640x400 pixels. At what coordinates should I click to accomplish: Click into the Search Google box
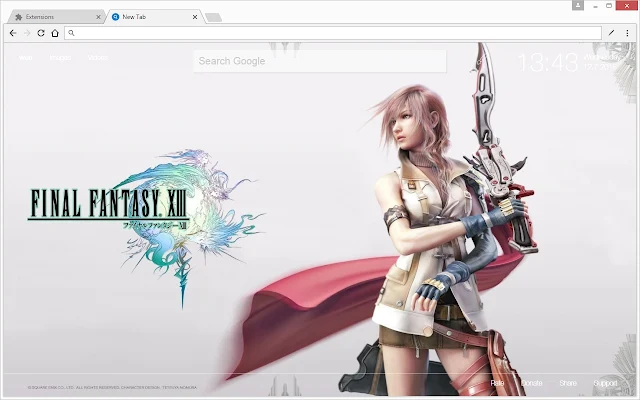tap(320, 61)
